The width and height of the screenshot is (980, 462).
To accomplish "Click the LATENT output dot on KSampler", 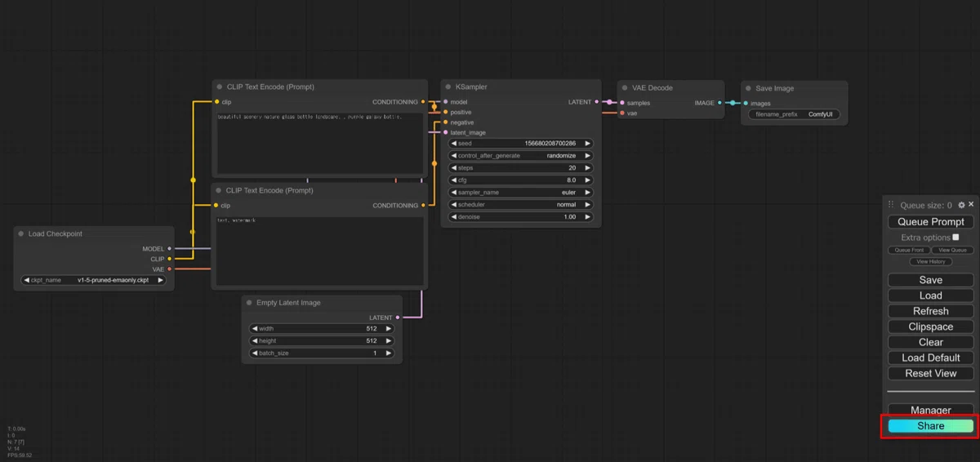I will click(597, 102).
